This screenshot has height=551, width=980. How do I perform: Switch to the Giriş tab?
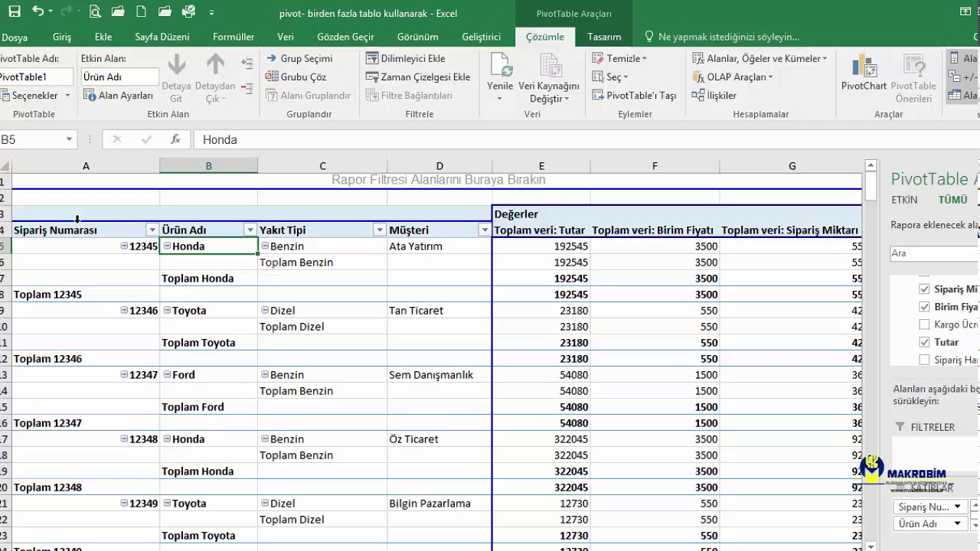[x=62, y=37]
